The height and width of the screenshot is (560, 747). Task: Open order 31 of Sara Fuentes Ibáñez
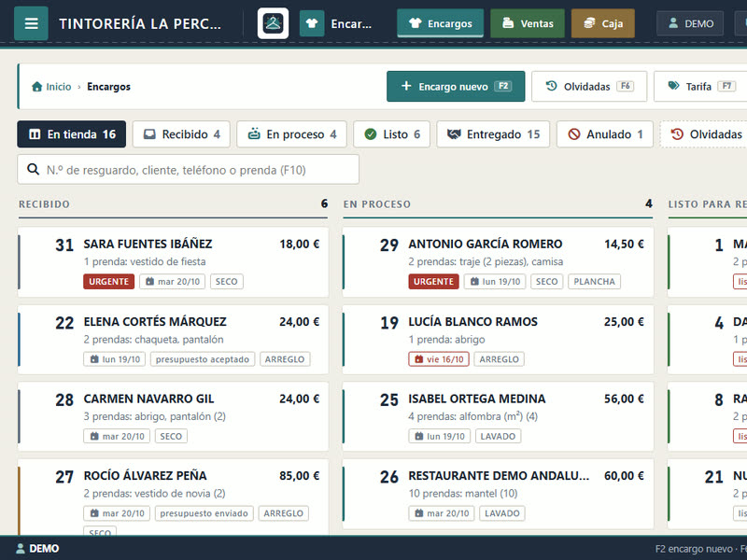(x=173, y=262)
